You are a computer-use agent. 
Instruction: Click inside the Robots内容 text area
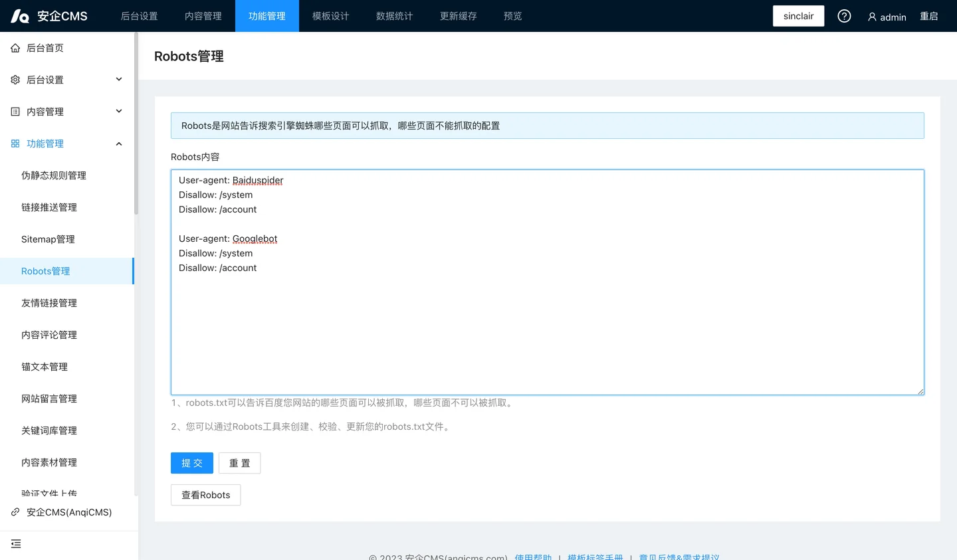click(548, 282)
